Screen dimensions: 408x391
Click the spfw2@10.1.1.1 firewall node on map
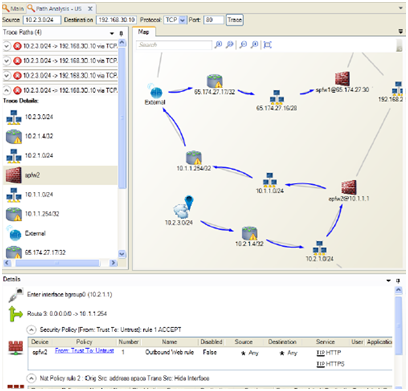(x=349, y=187)
